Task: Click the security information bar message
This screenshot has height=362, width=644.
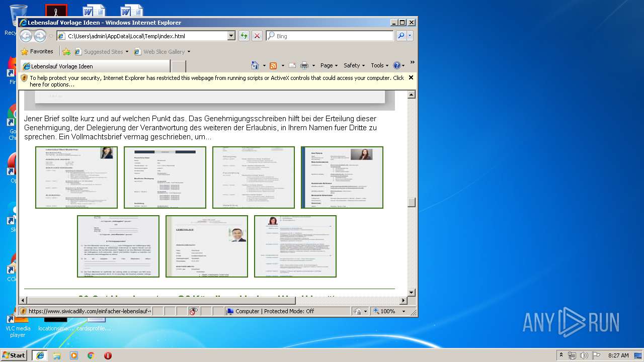Action: pos(216,81)
